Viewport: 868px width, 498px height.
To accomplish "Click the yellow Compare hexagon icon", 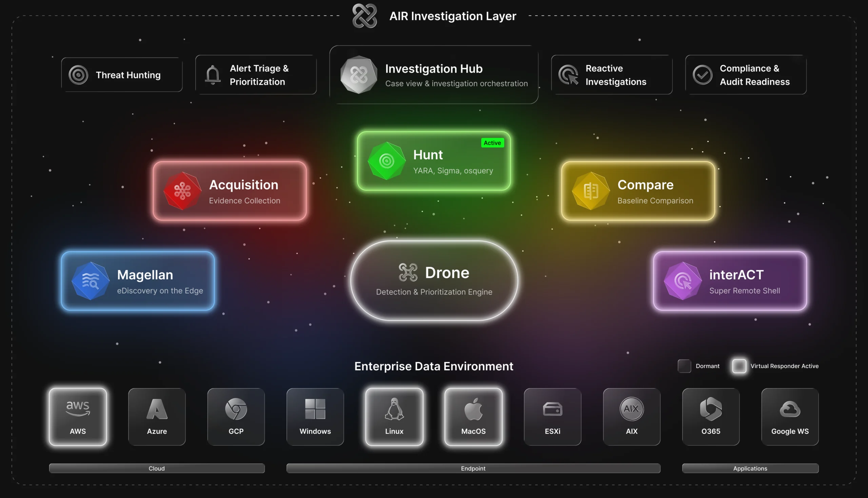I will pyautogui.click(x=591, y=191).
